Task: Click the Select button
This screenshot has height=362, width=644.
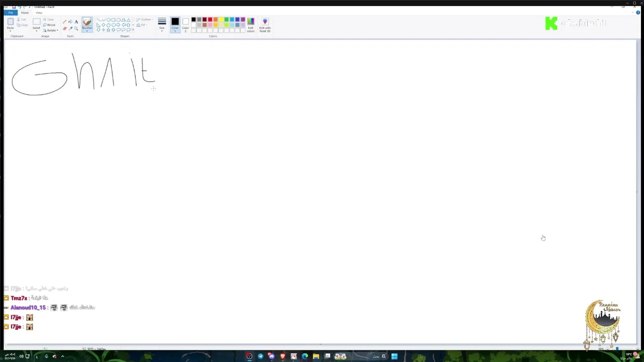Action: 36,24
